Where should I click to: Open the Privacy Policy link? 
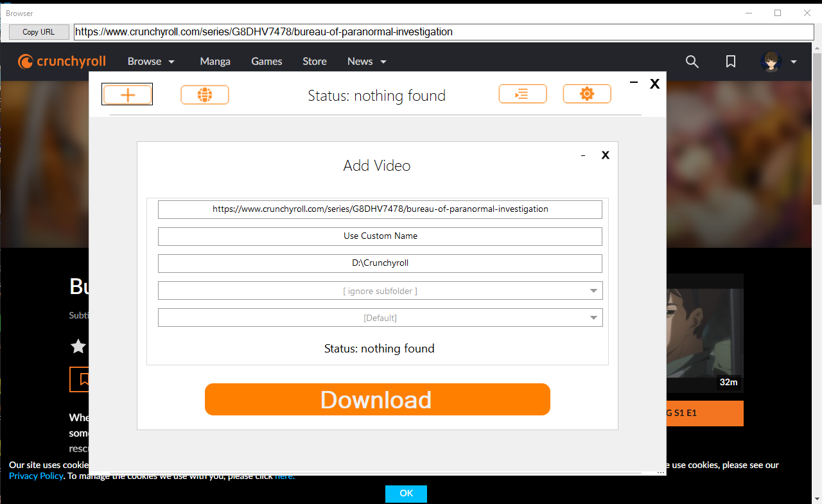pyautogui.click(x=35, y=476)
